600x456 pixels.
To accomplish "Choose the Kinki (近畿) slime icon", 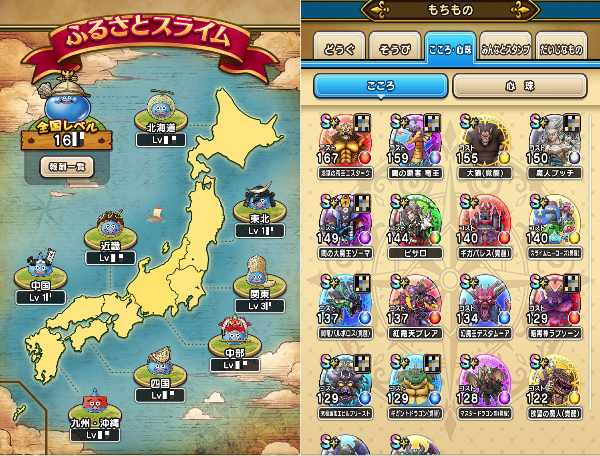I will (x=110, y=226).
